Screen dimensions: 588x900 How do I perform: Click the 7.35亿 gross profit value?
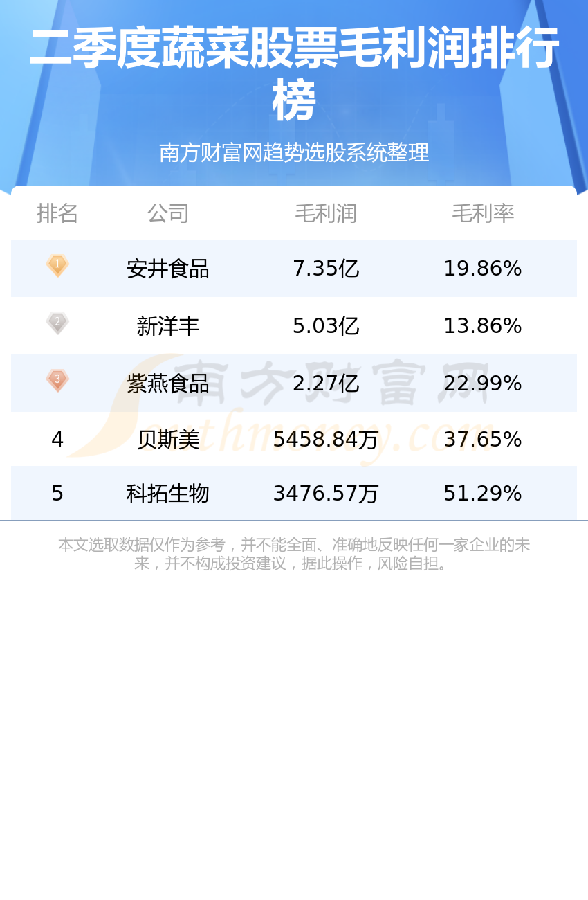[x=326, y=269]
